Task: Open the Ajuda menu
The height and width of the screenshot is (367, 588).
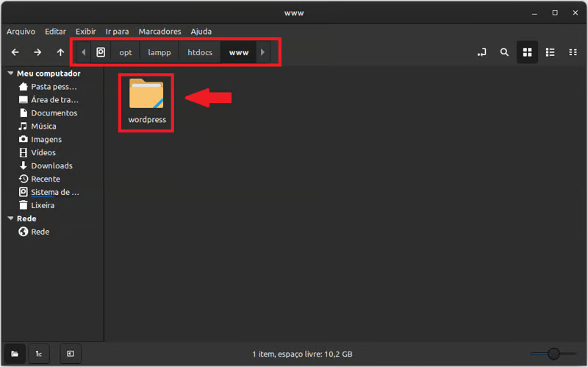Action: [x=201, y=32]
